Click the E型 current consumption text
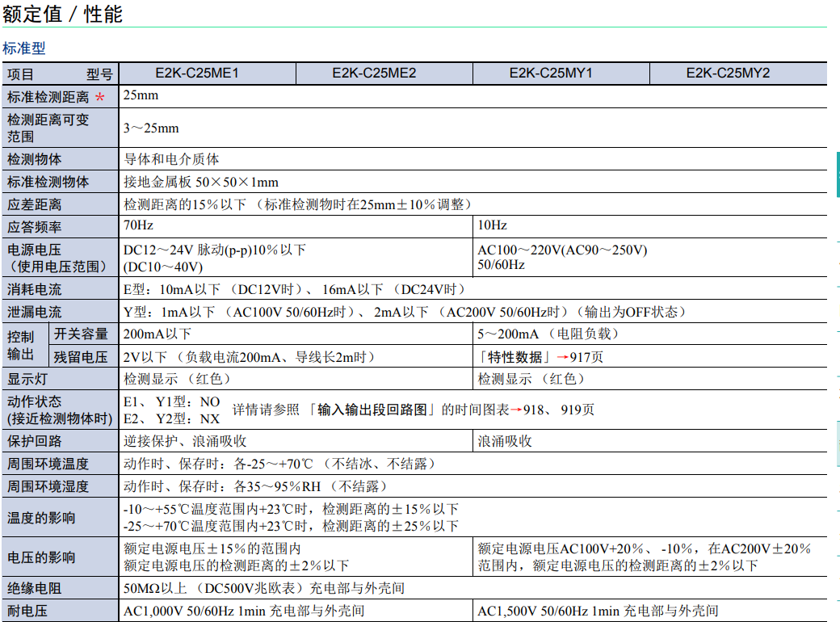The width and height of the screenshot is (840, 622). tap(293, 290)
